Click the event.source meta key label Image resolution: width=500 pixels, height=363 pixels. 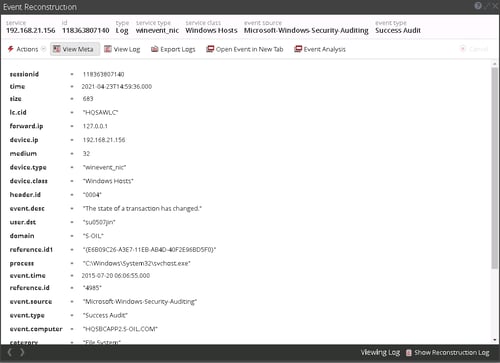(x=31, y=302)
